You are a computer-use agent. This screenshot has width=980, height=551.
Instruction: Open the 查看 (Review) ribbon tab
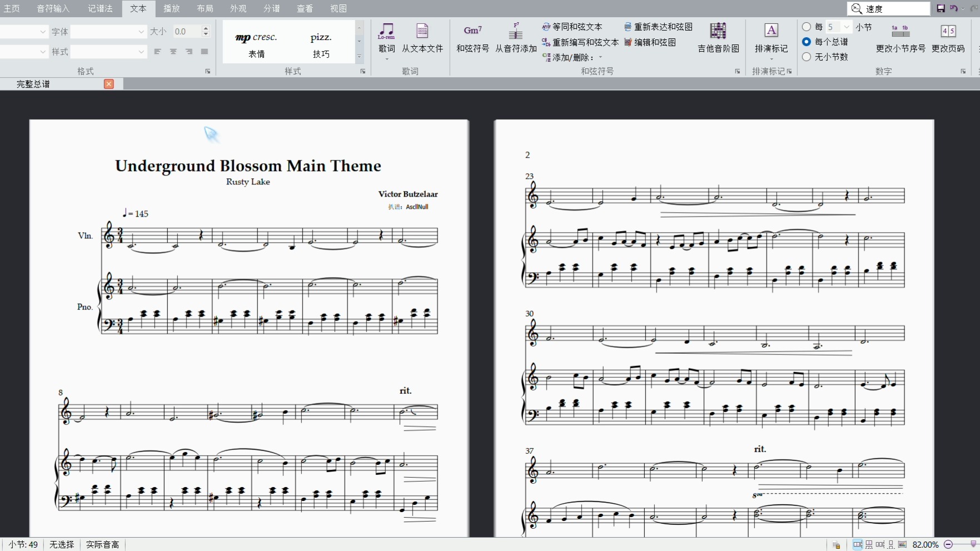pyautogui.click(x=305, y=8)
